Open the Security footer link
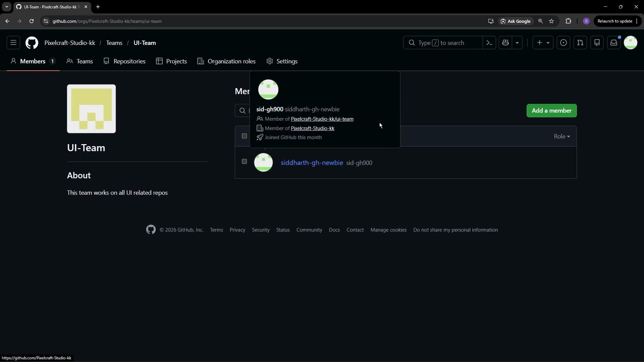Screen dimensions: 644x362 [261, 230]
